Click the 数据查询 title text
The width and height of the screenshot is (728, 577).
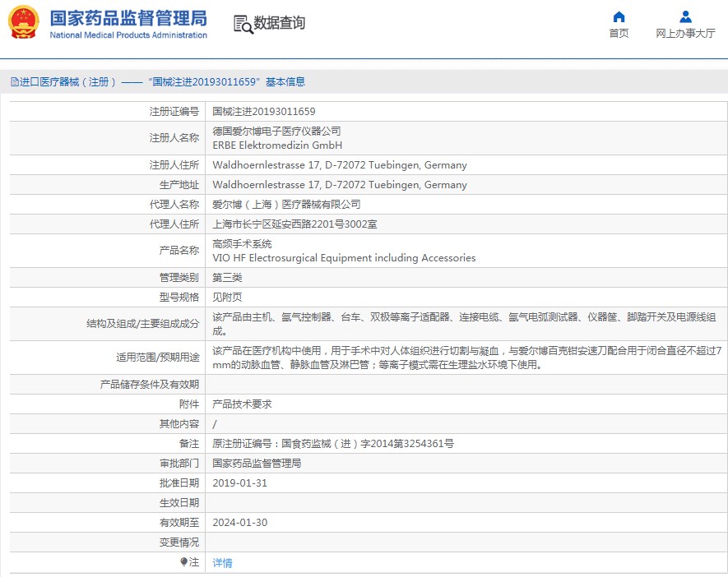point(279,23)
